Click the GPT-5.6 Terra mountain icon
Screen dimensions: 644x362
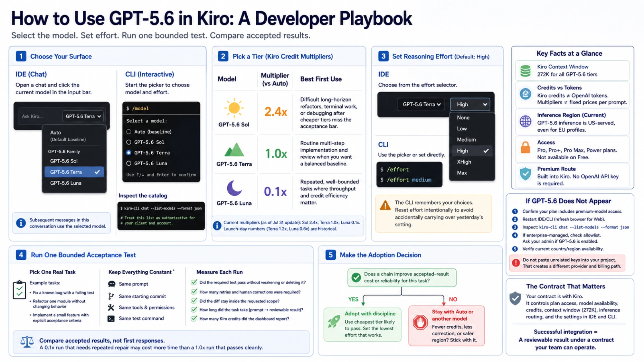click(x=234, y=150)
